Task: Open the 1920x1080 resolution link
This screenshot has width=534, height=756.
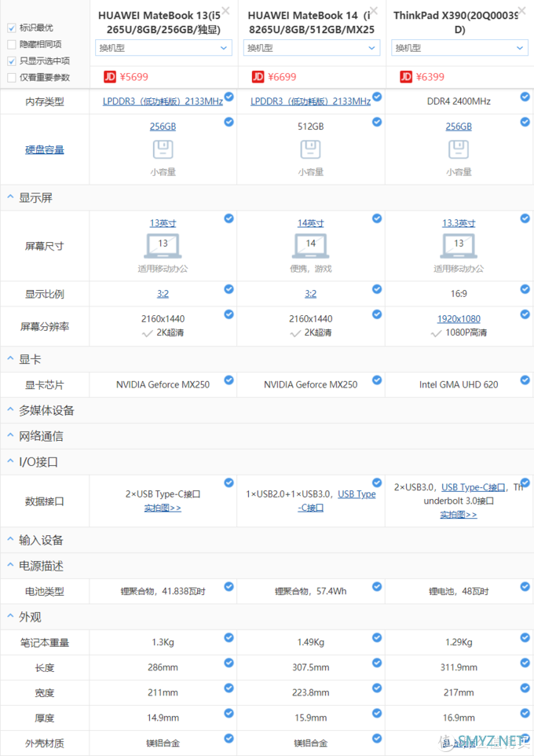Action: (x=459, y=319)
